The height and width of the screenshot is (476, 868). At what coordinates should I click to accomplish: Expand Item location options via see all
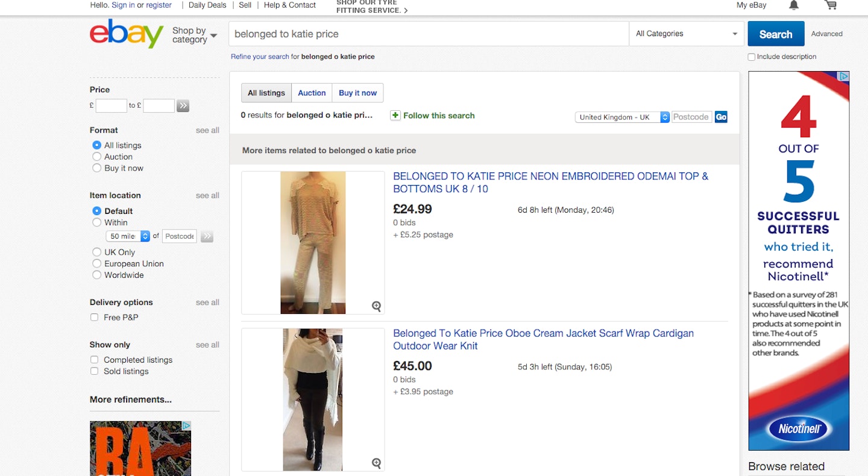coord(207,195)
